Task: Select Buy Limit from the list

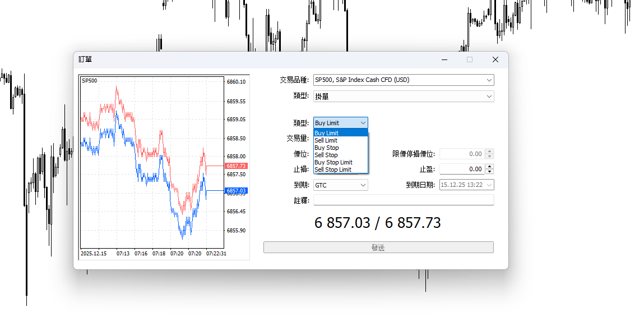Action: point(327,133)
